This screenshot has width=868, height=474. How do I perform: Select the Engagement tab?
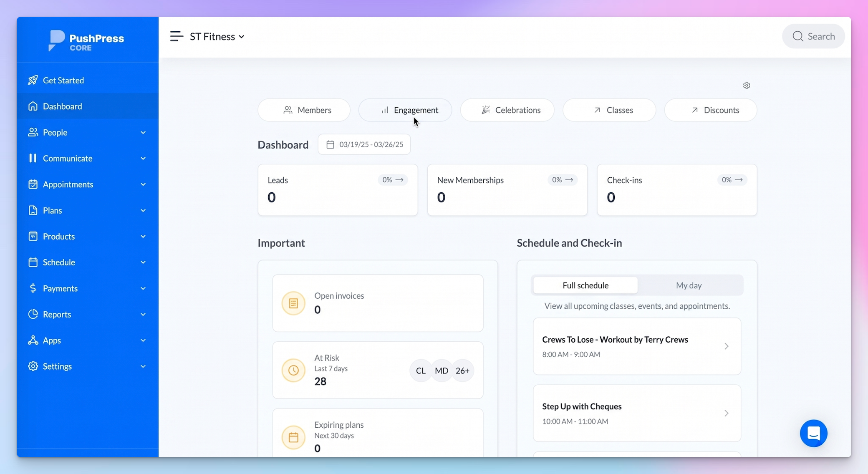tap(405, 110)
